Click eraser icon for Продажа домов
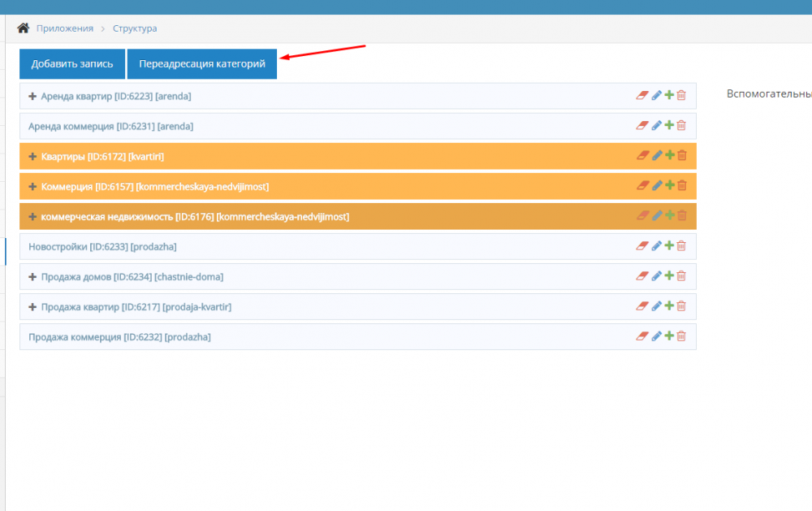The height and width of the screenshot is (511, 812). coord(642,275)
